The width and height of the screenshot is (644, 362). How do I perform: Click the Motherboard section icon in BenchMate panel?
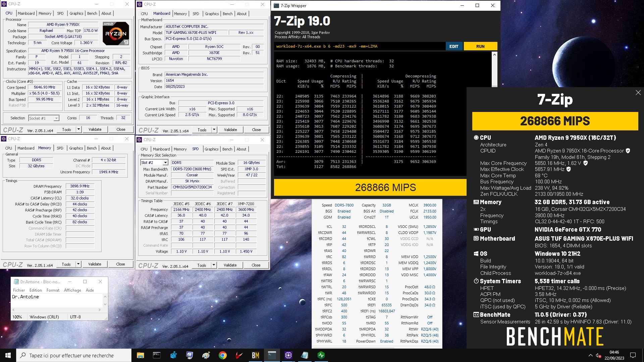pos(476,239)
